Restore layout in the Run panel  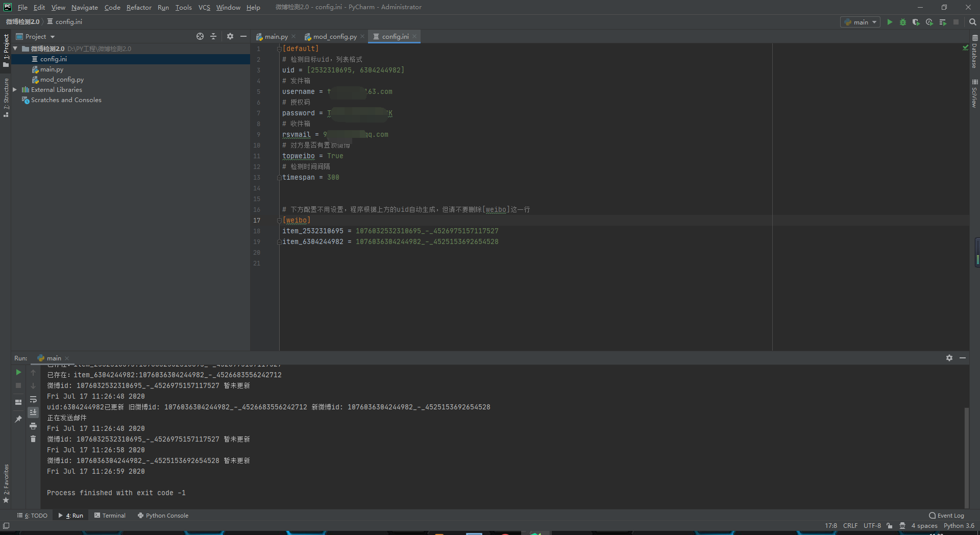[x=18, y=402]
